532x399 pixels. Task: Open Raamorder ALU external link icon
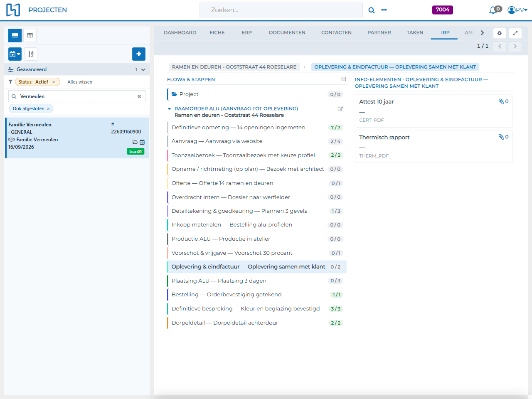click(340, 109)
